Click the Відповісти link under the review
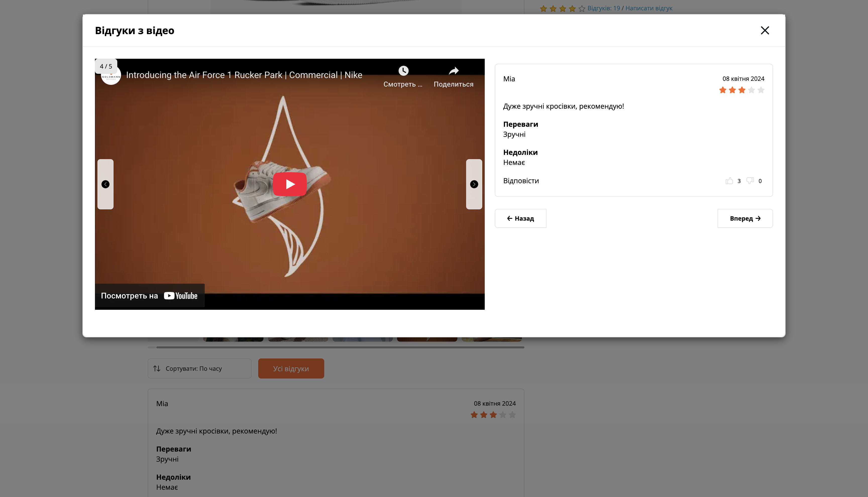 pyautogui.click(x=521, y=180)
